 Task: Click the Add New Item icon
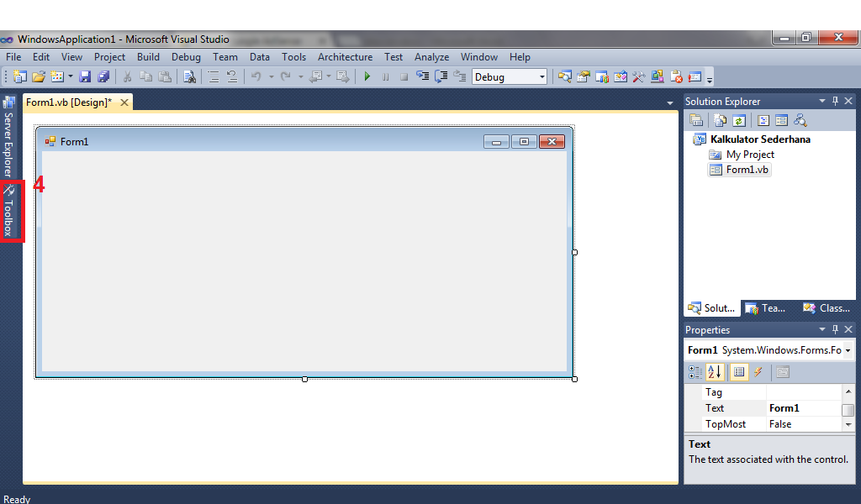pyautogui.click(x=57, y=76)
